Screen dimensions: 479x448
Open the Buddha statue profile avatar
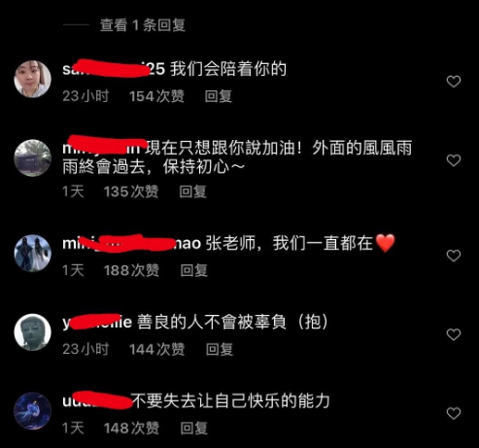(32, 331)
